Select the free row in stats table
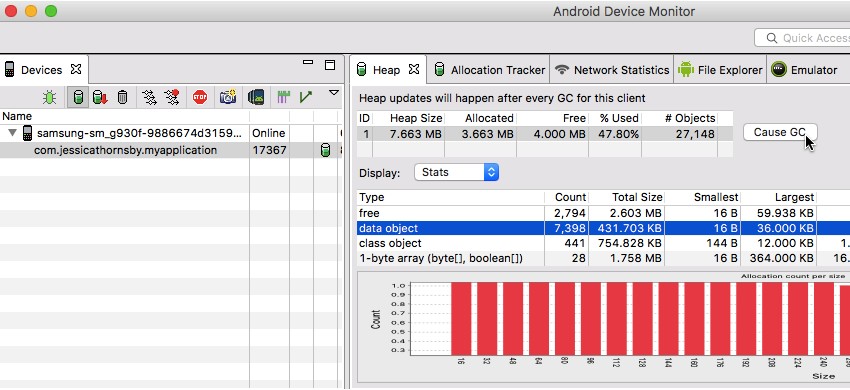This screenshot has height=390, width=850. pyautogui.click(x=603, y=213)
